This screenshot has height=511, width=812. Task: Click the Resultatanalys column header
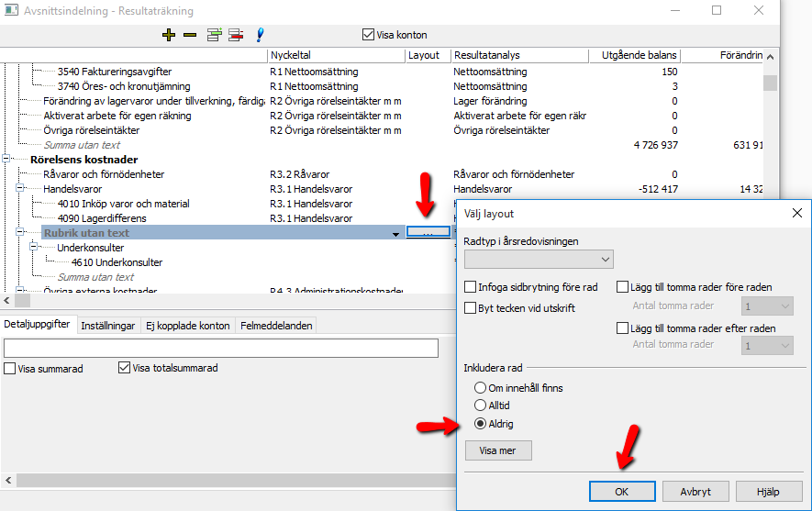(519, 55)
